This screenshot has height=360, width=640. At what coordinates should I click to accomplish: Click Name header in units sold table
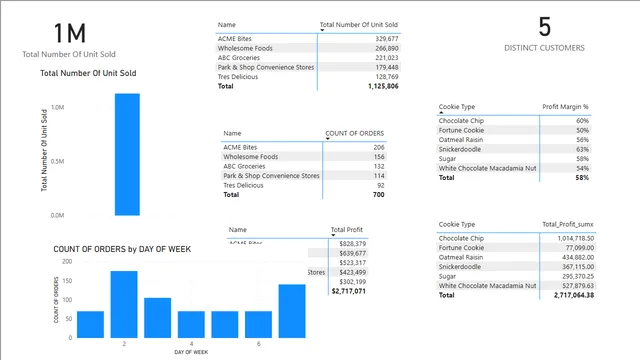(227, 24)
